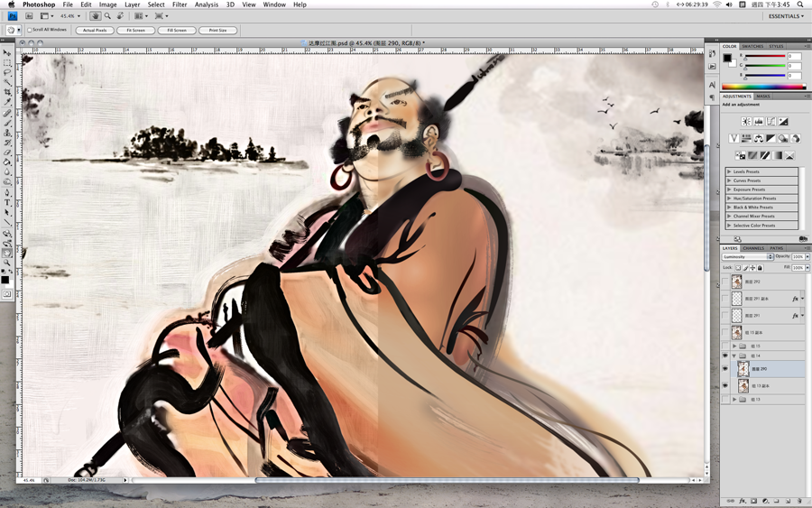Enable the Scroll All Windows checkbox
This screenshot has width=812, height=508.
click(30, 30)
